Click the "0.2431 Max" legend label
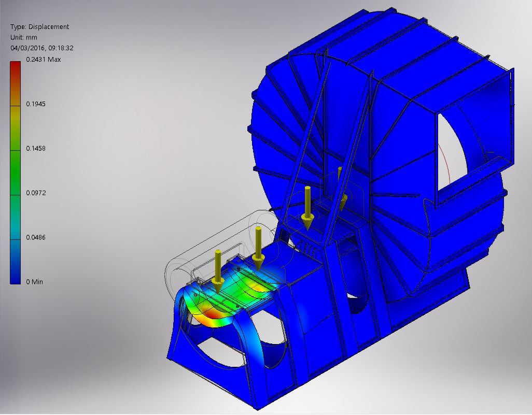532x415 pixels. [44, 60]
